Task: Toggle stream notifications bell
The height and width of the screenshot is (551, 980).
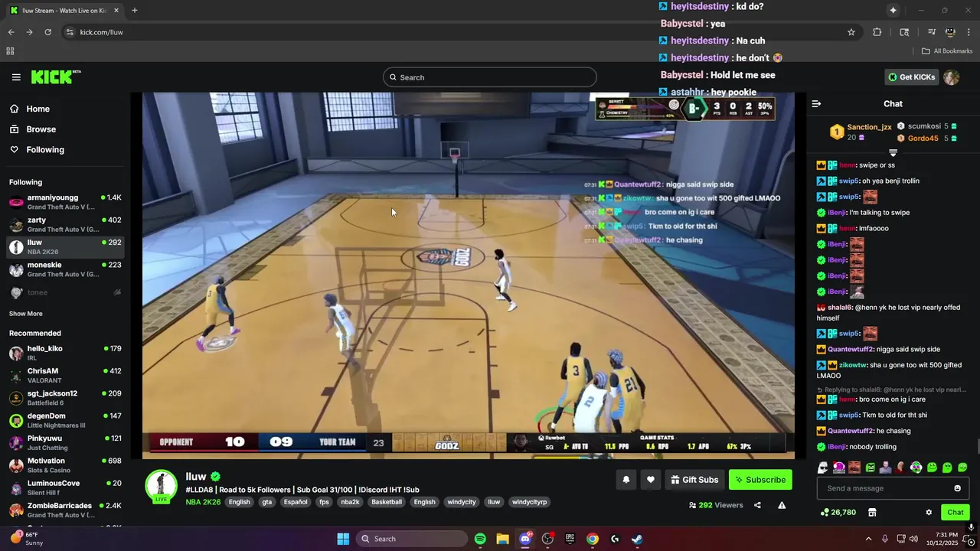Action: coord(626,480)
